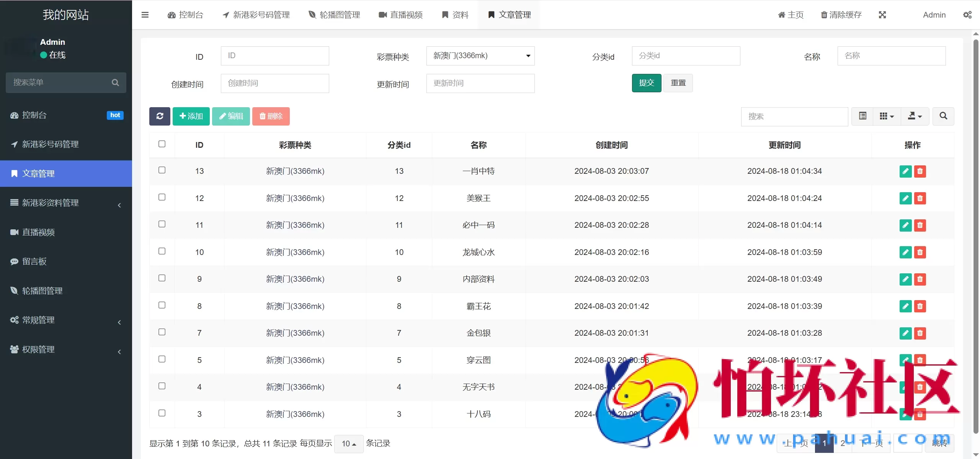Go to page 2 in pagination
This screenshot has width=980, height=459.
[x=843, y=443]
